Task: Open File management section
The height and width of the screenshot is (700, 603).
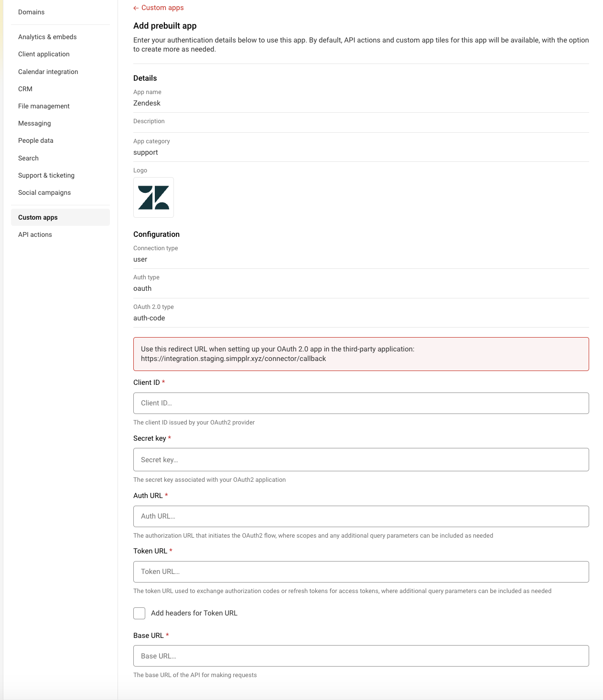Action: click(x=44, y=106)
